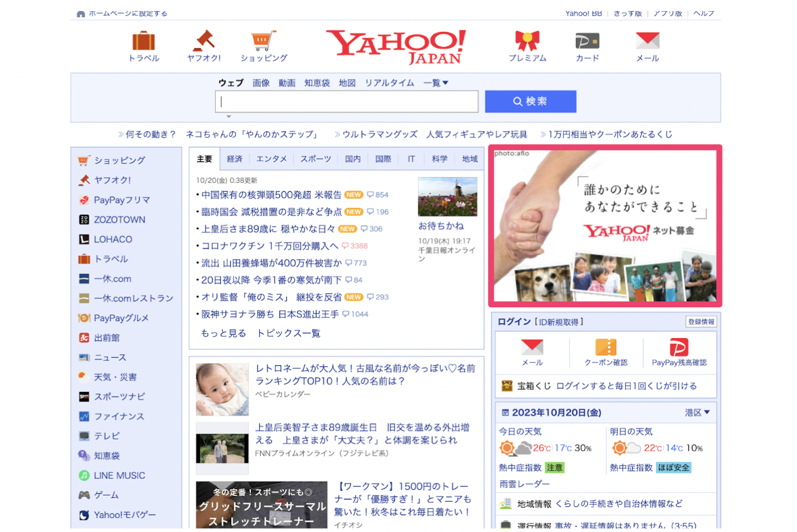Screen dimensions: 797x532
Task: Open the Premium ribbon icon
Action: point(527,41)
